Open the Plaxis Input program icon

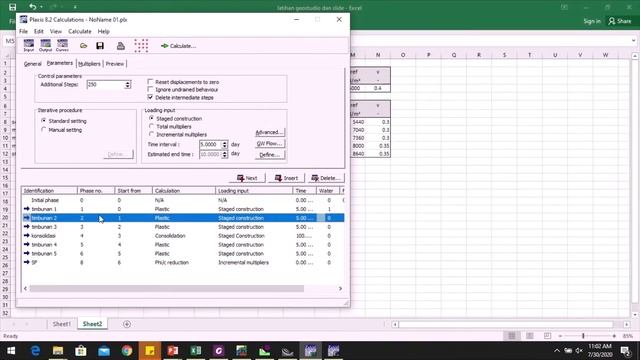click(29, 45)
